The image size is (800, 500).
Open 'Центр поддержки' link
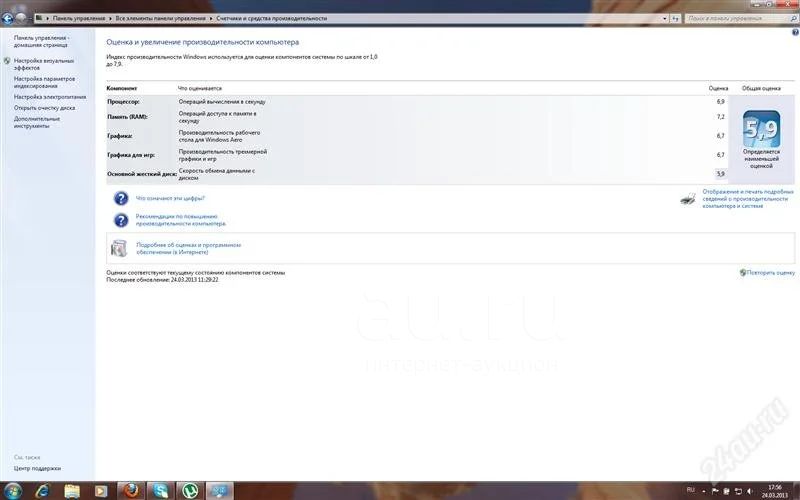(37, 468)
